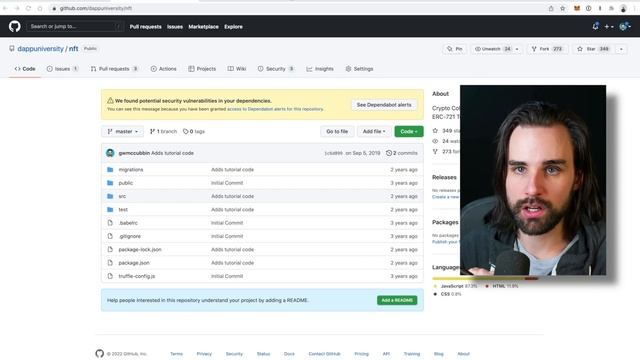The height and width of the screenshot is (360, 640).
Task: Open truffle-config.js
Action: coord(136,276)
